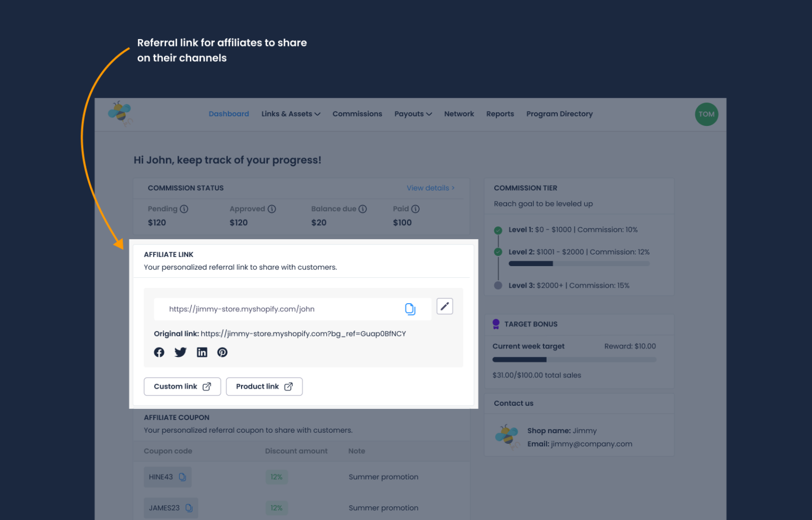Copy coupon code HINE43
Viewport: 812px width, 520px height.
pos(183,477)
